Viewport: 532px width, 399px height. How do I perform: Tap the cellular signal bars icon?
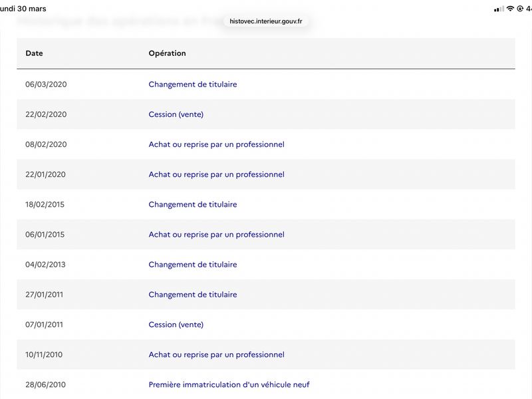click(x=499, y=9)
